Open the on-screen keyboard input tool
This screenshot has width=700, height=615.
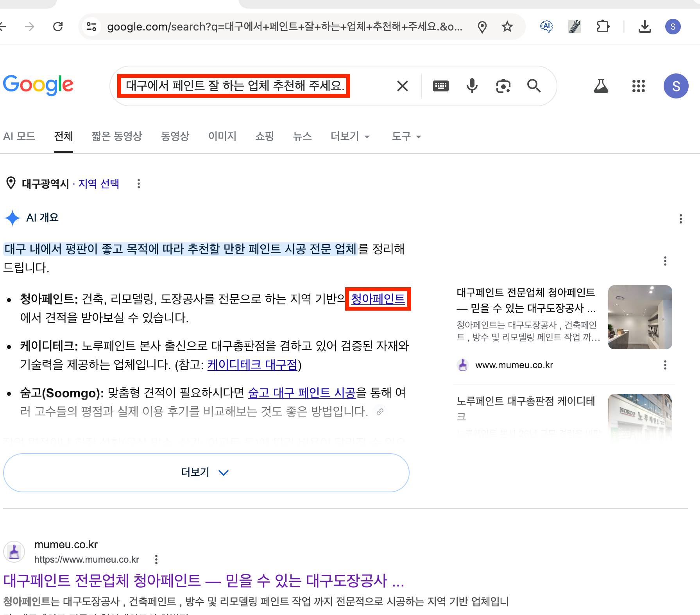pos(440,86)
